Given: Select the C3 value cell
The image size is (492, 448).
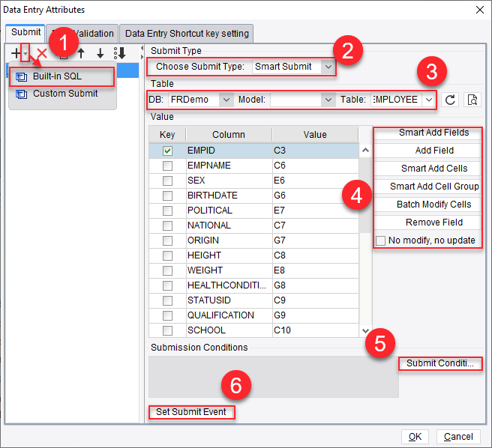Looking at the screenshot, I should coord(315,151).
